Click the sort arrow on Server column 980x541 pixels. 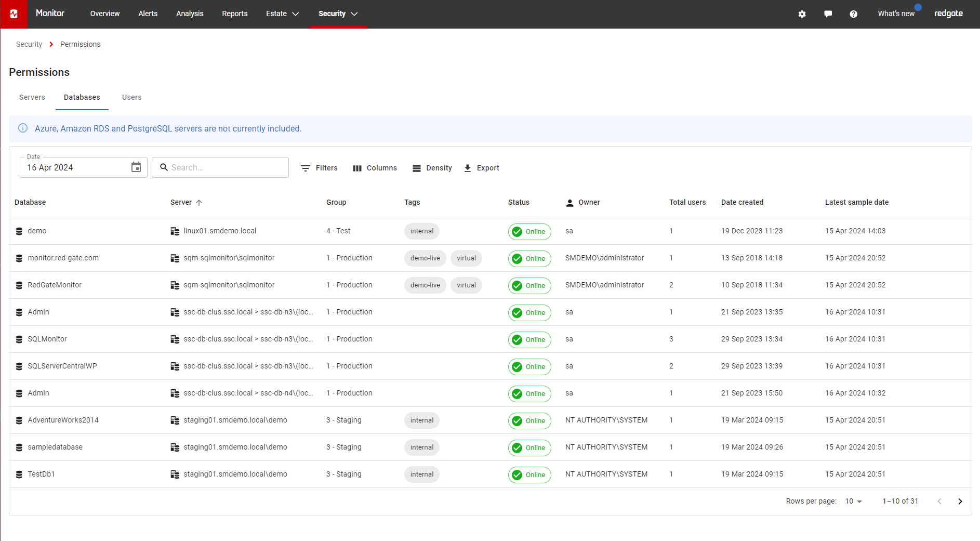point(199,203)
